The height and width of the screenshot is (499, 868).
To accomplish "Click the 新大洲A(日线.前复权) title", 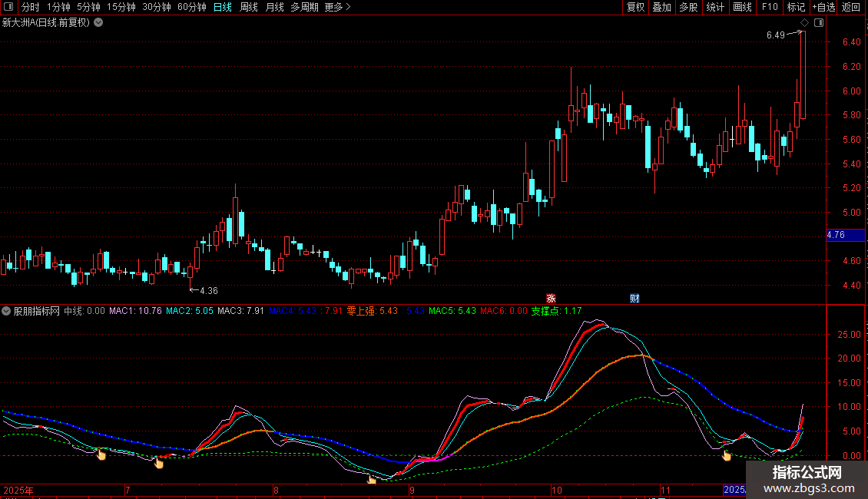I will click(46, 23).
